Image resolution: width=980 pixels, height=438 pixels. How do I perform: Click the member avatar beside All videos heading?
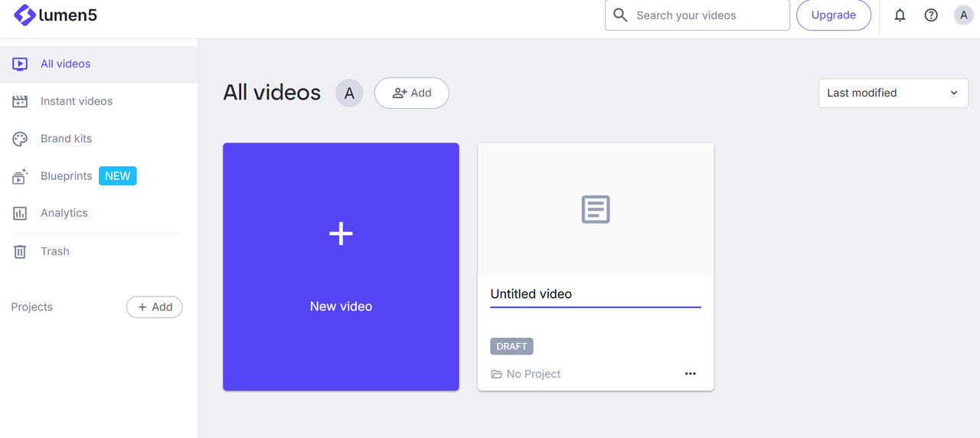point(349,93)
